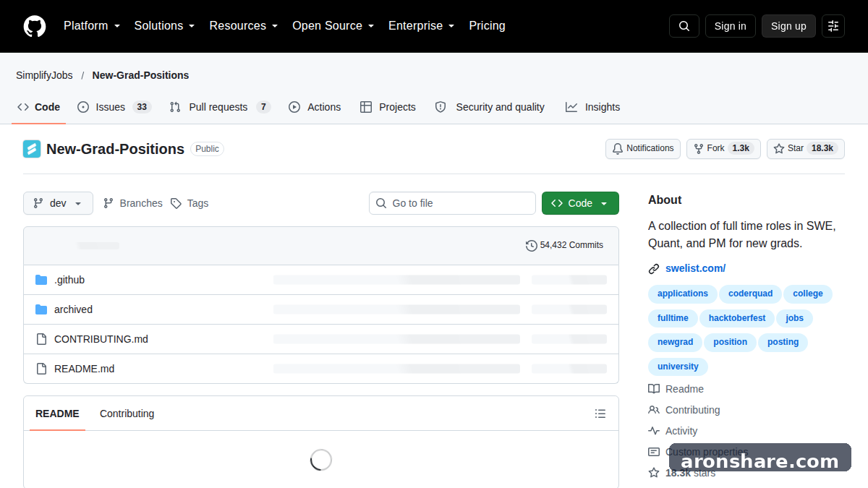This screenshot has width=868, height=488.
Task: Click the New-Grad-Positions repository avatar
Action: pyautogui.click(x=32, y=149)
